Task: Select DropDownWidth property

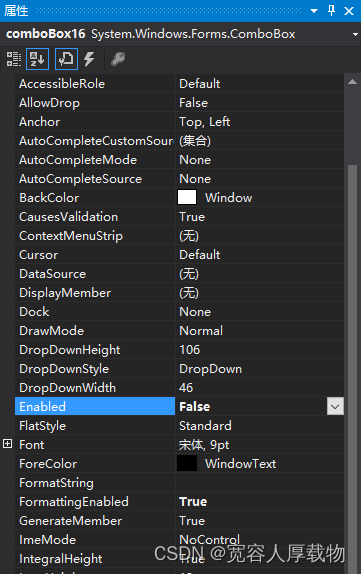Action: (x=67, y=388)
